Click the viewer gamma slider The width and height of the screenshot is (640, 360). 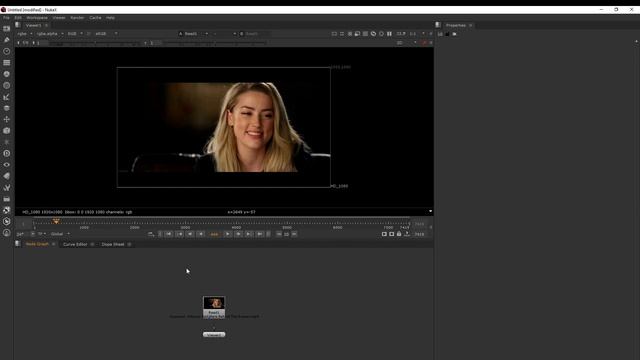(214, 43)
